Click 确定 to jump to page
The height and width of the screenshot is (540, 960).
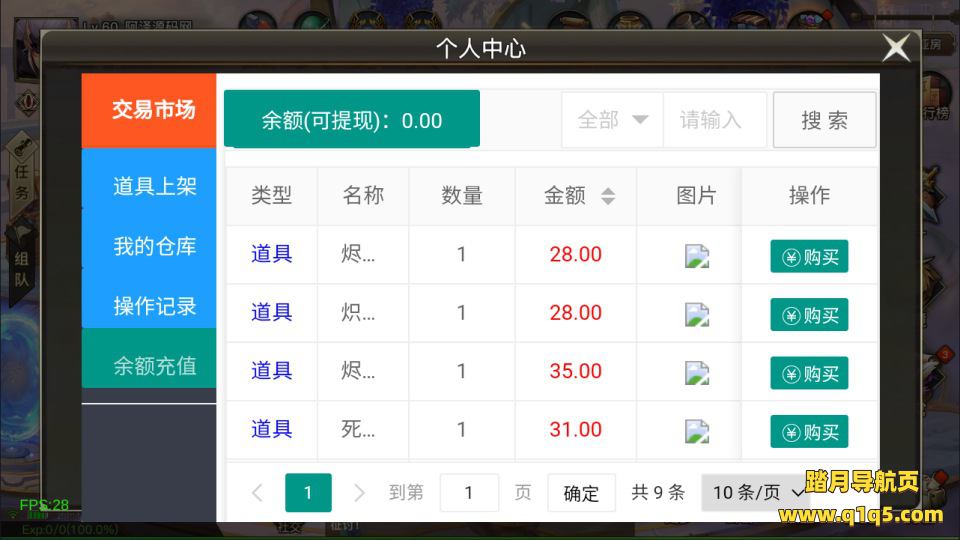pyautogui.click(x=581, y=493)
